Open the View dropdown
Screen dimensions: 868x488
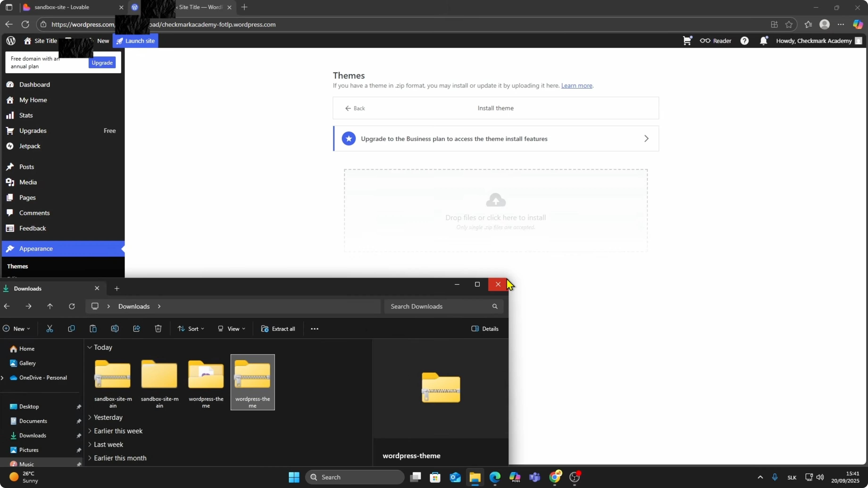pyautogui.click(x=231, y=329)
